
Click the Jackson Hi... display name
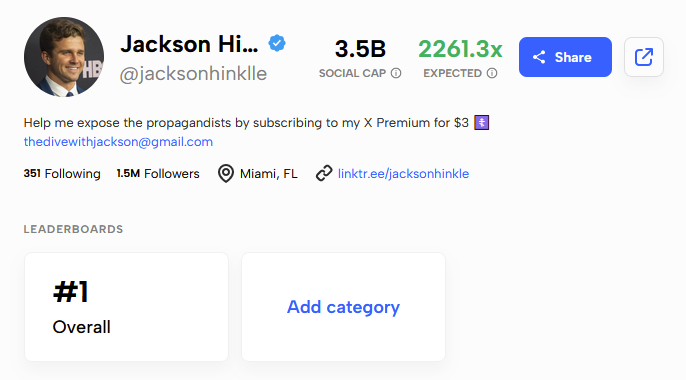click(x=189, y=44)
